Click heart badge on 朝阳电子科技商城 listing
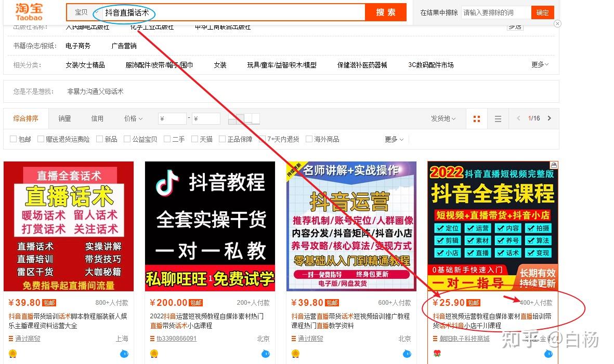This screenshot has width=614, height=364. (437, 354)
